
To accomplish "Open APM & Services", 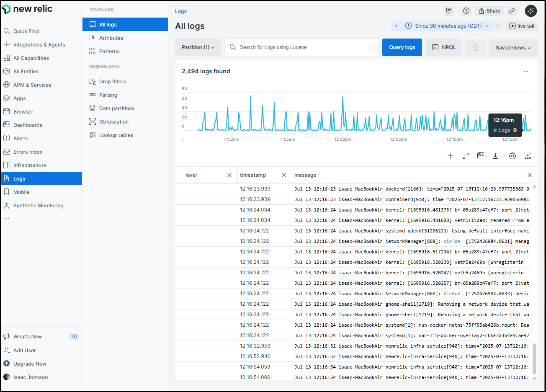I will [x=41, y=85].
